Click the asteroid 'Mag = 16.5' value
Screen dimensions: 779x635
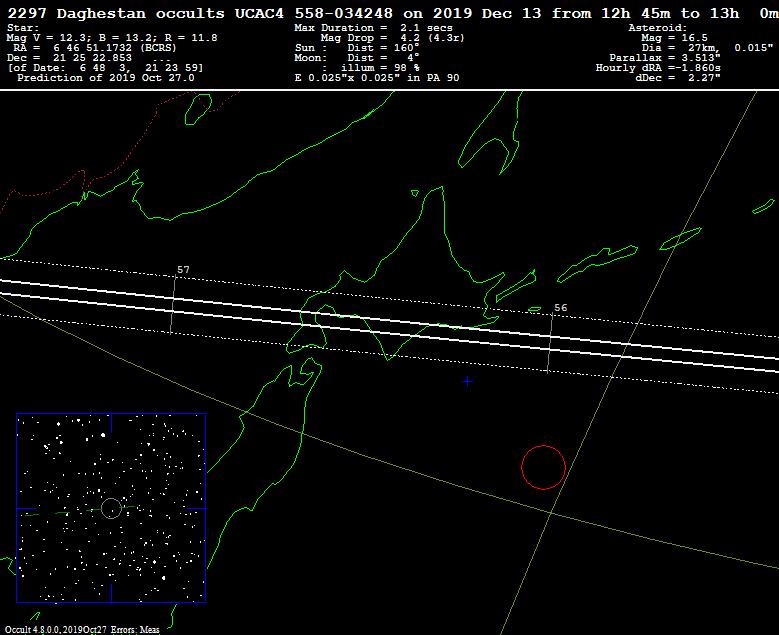point(674,38)
